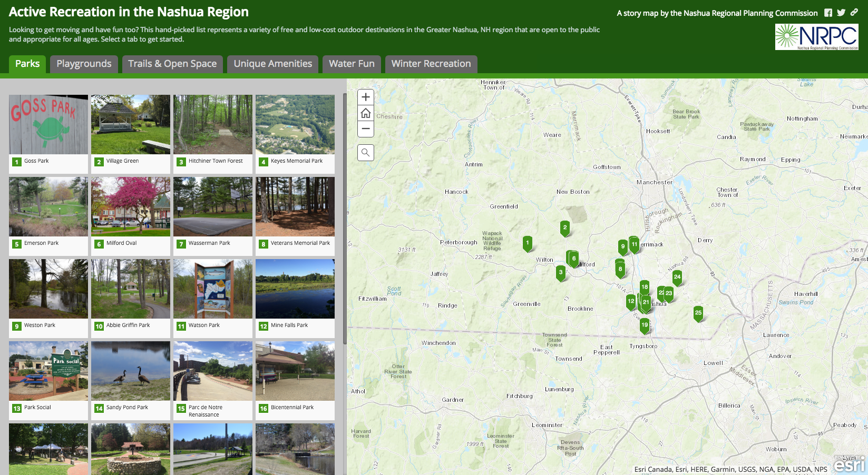The width and height of the screenshot is (868, 475).
Task: Select map marker number 2
Action: tap(565, 228)
